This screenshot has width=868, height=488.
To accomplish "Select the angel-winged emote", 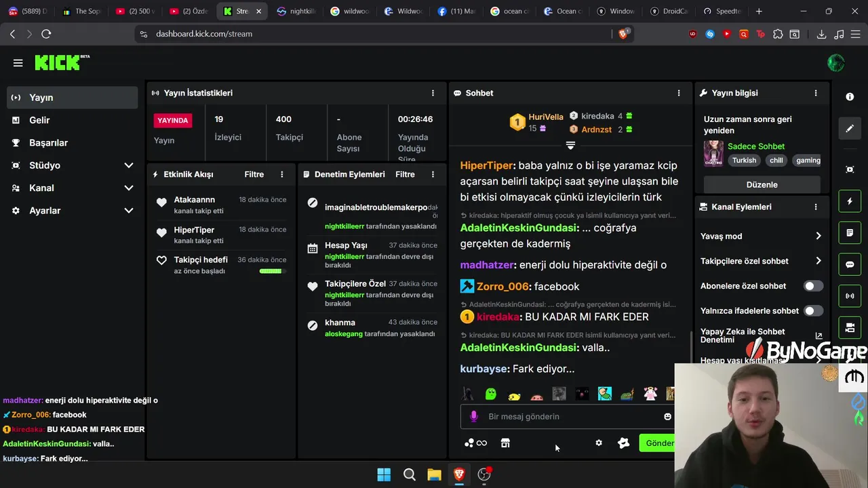I will coord(650,394).
